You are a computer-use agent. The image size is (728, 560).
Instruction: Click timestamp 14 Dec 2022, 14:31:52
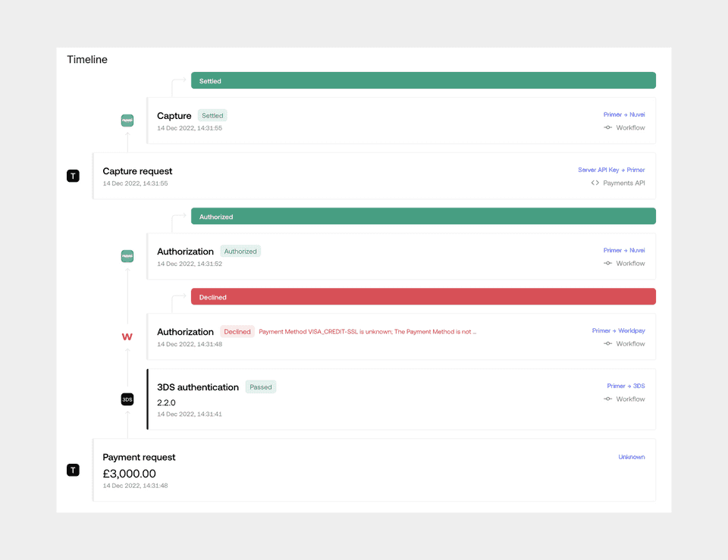190,264
